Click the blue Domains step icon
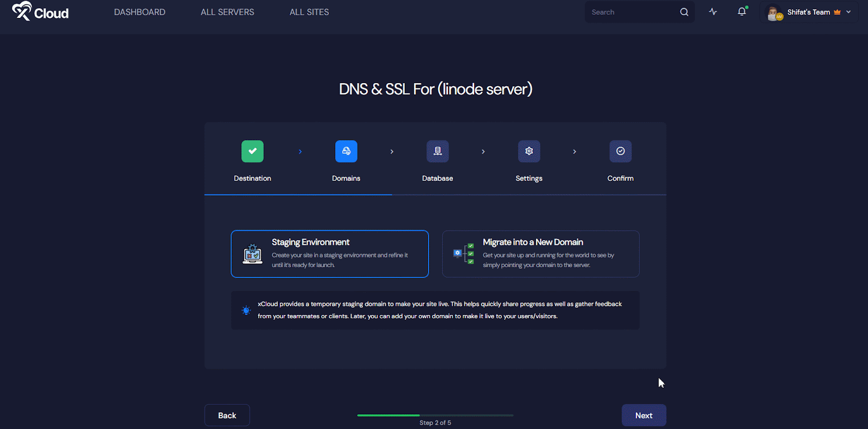The image size is (868, 429). click(x=346, y=152)
